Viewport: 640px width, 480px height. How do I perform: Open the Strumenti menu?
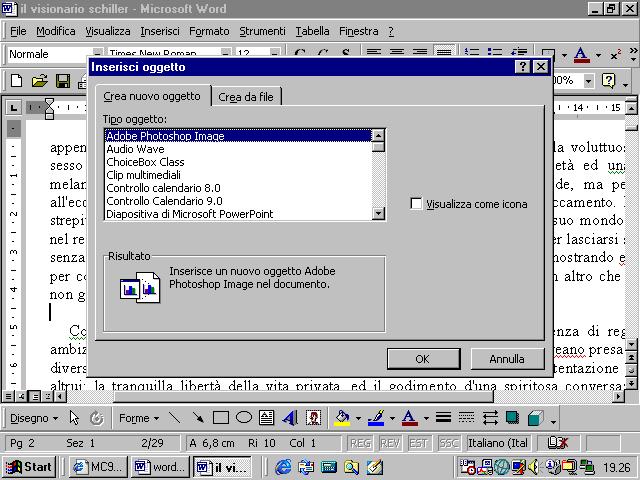pos(262,31)
